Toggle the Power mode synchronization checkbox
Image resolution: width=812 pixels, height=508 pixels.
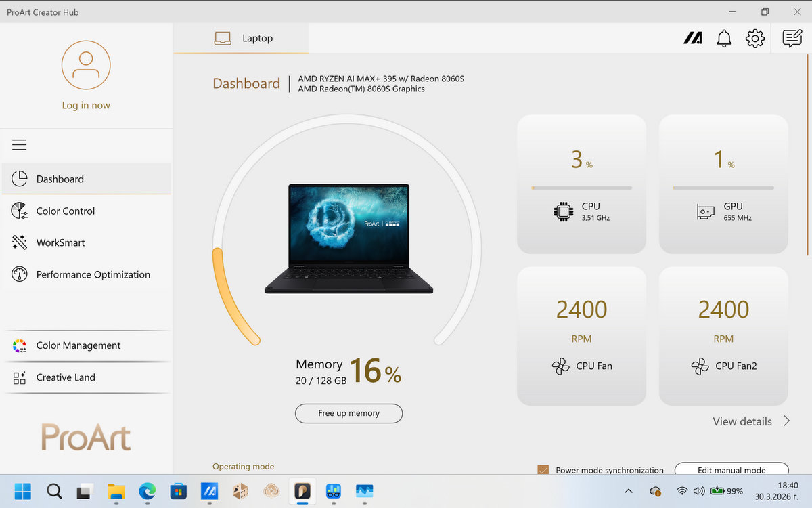543,470
